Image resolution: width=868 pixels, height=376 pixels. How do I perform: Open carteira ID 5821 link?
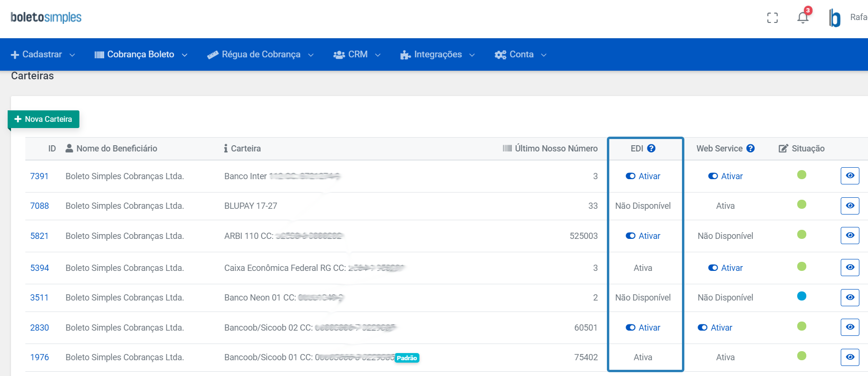(39, 236)
